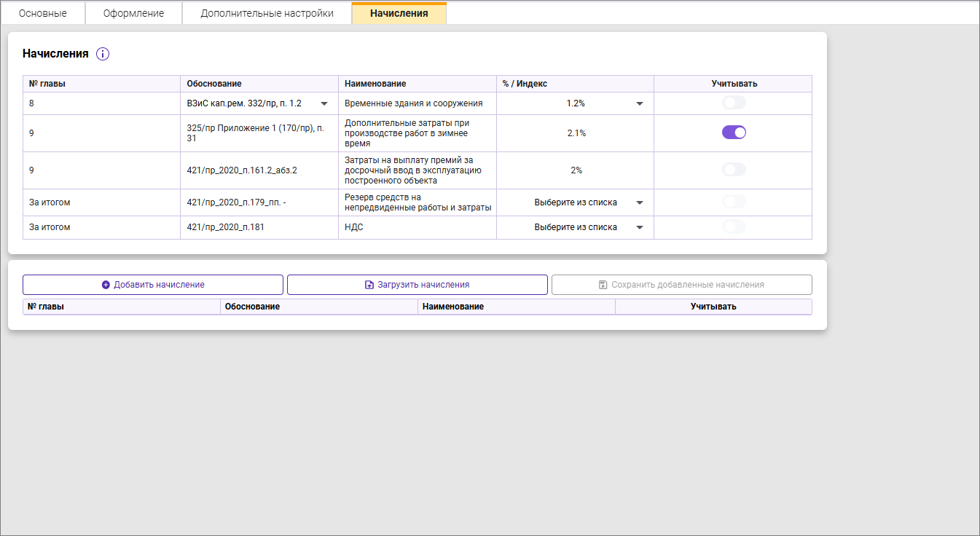Expand the 1.2% index dropdown
This screenshot has width=980, height=536.
click(640, 103)
